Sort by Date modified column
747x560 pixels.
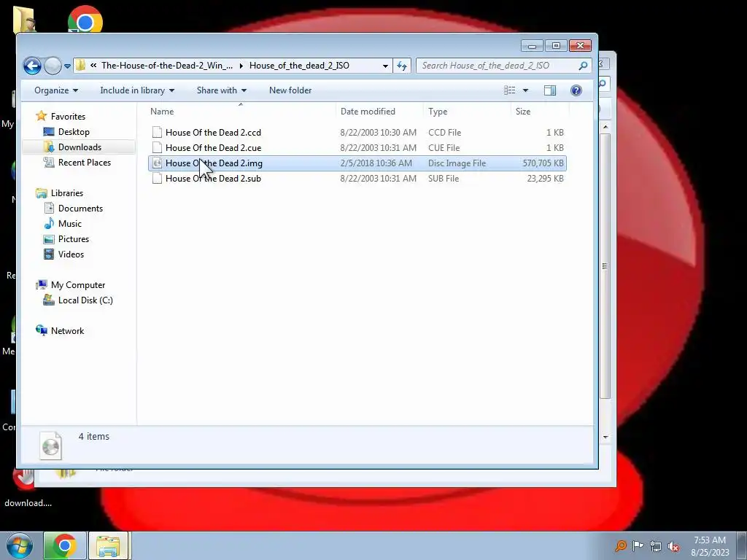tap(368, 112)
